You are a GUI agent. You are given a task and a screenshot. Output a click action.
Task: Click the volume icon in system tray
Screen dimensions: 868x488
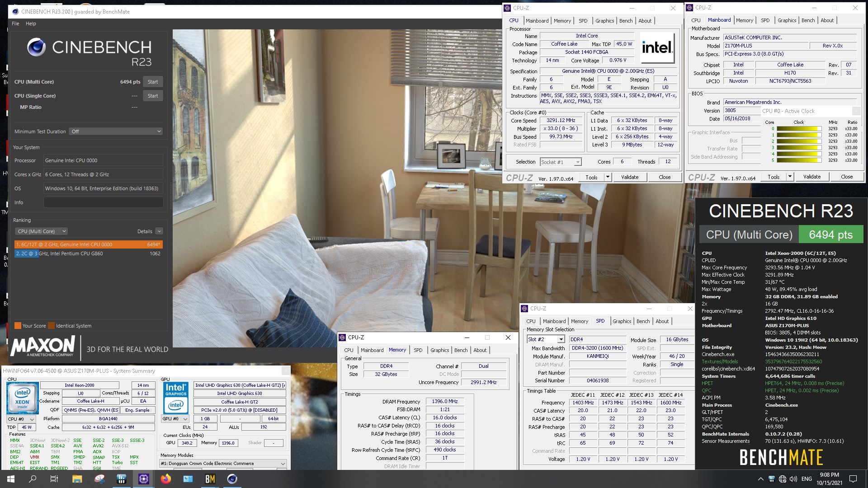[793, 479]
